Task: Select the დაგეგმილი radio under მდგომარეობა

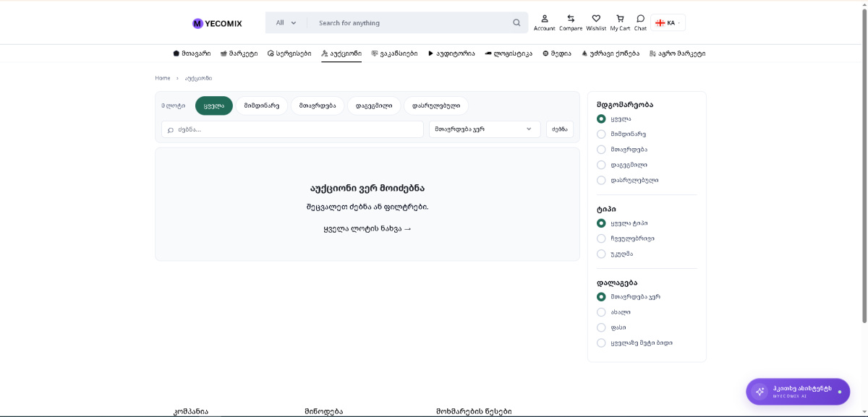Action: click(601, 165)
